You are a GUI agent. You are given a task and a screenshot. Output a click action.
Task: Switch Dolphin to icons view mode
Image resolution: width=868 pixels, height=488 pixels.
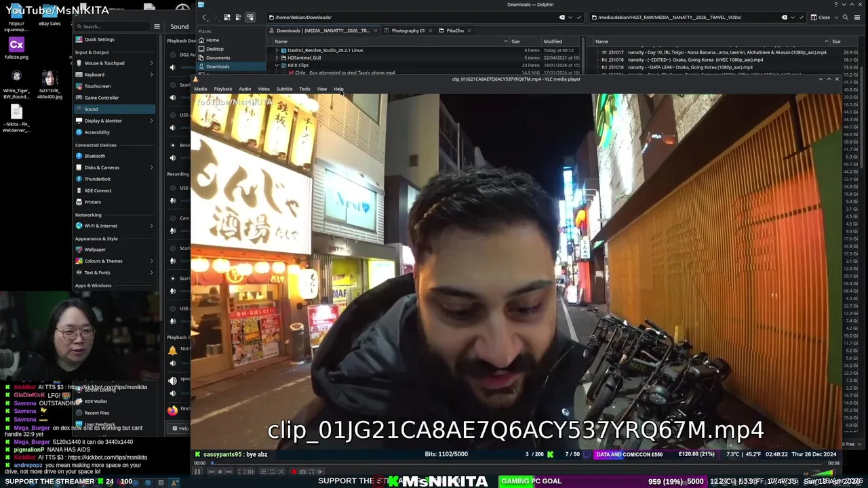click(x=226, y=17)
